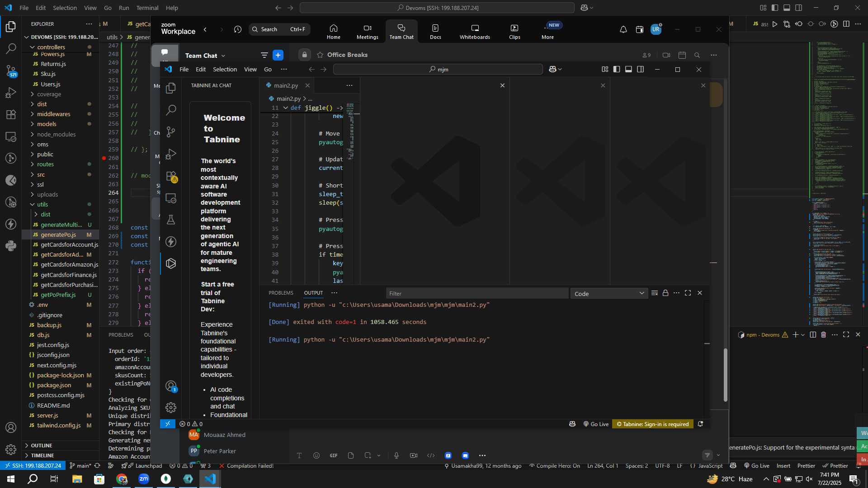The image size is (868, 488).
Task: Open the Peter Parker chat
Action: pos(220,451)
